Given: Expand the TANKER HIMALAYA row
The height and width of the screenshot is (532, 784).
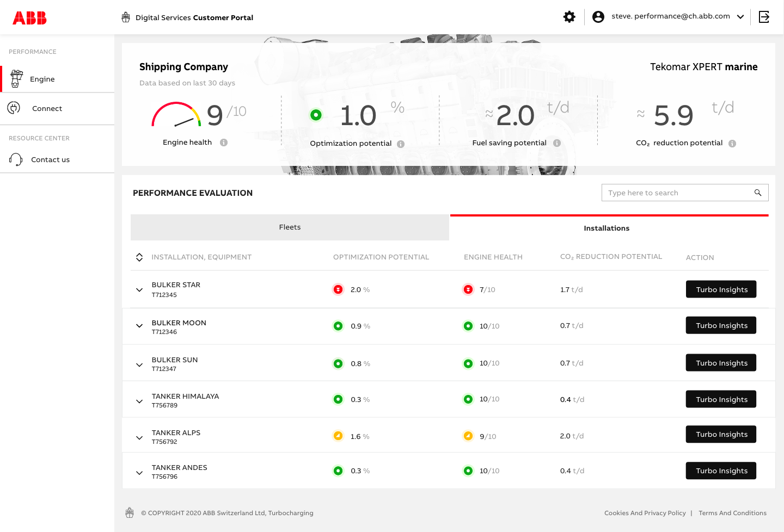Looking at the screenshot, I should pyautogui.click(x=139, y=401).
